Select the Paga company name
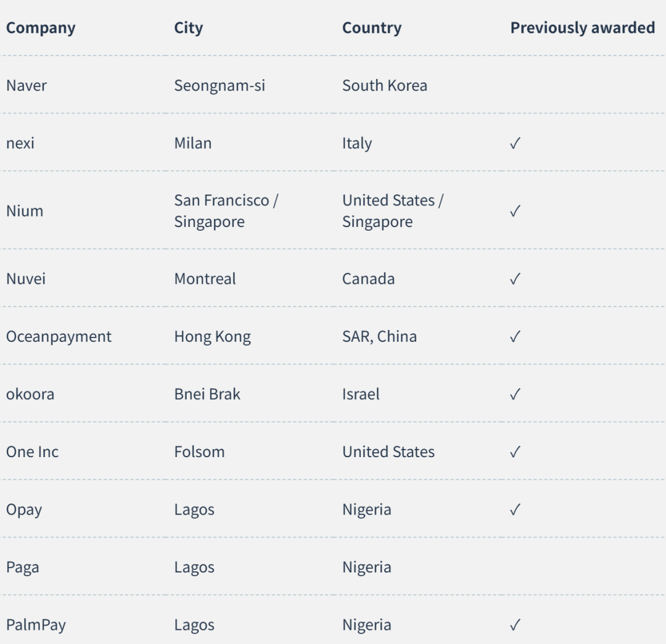This screenshot has height=644, width=666. [x=23, y=568]
